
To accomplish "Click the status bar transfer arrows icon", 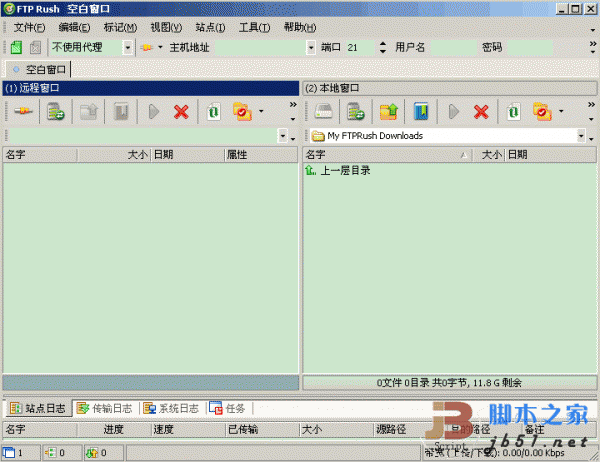I will 92,453.
